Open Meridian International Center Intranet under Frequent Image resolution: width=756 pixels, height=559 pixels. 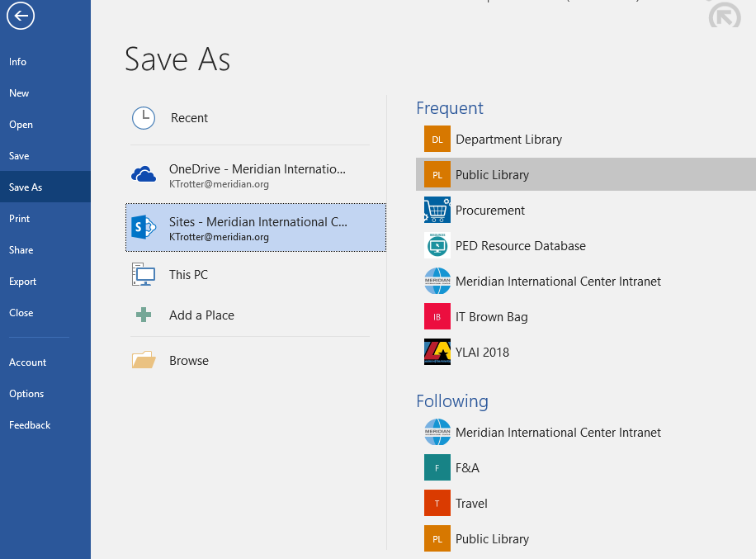[x=558, y=282]
